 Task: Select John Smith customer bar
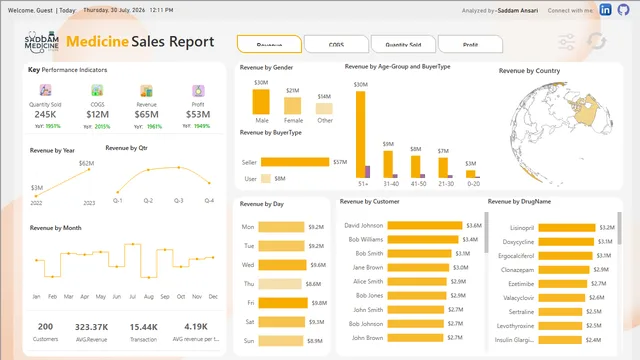tap(416, 310)
